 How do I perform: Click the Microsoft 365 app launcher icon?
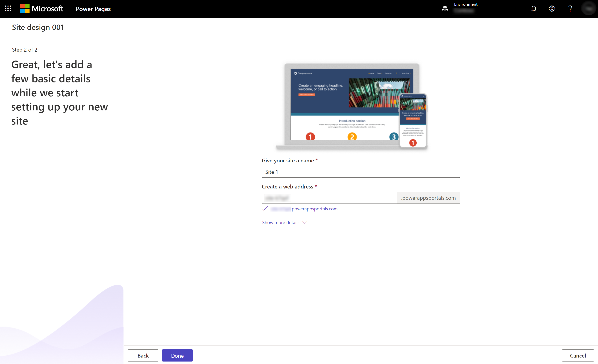tap(9, 9)
